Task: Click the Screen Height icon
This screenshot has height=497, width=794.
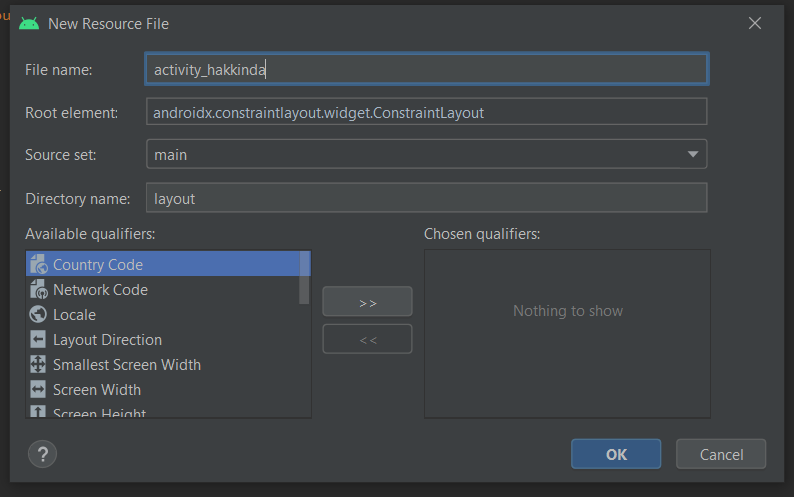Action: pos(38,412)
